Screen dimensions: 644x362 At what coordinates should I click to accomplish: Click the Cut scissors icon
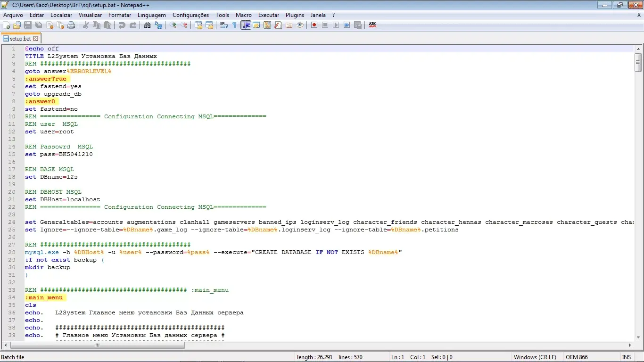click(x=86, y=25)
